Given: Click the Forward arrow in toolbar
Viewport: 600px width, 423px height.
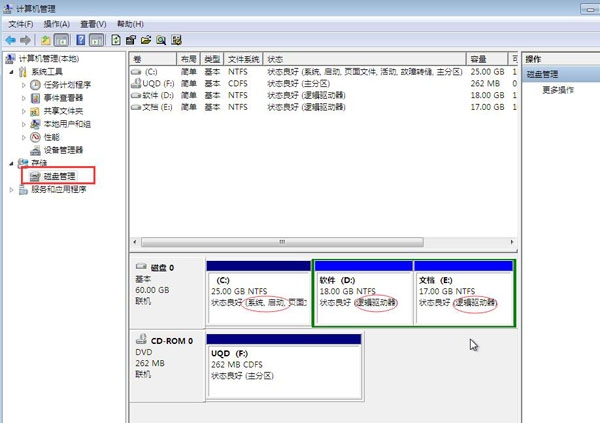Looking at the screenshot, I should click(25, 40).
